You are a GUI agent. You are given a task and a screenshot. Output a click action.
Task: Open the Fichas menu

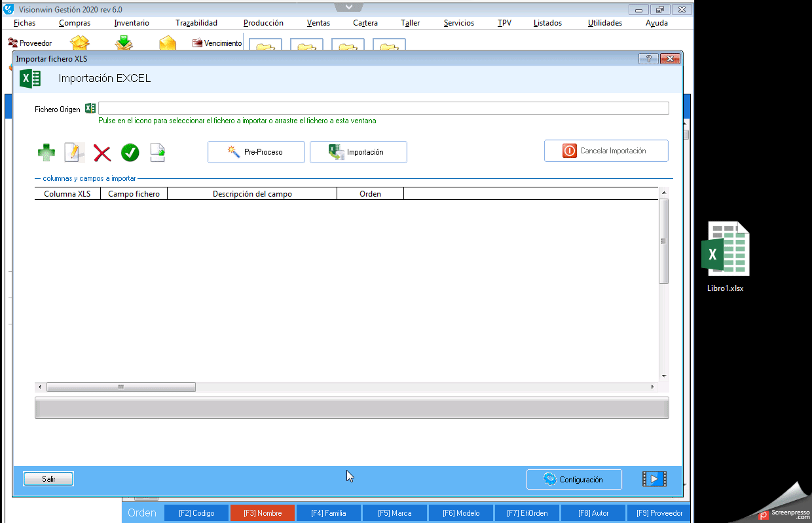(25, 23)
